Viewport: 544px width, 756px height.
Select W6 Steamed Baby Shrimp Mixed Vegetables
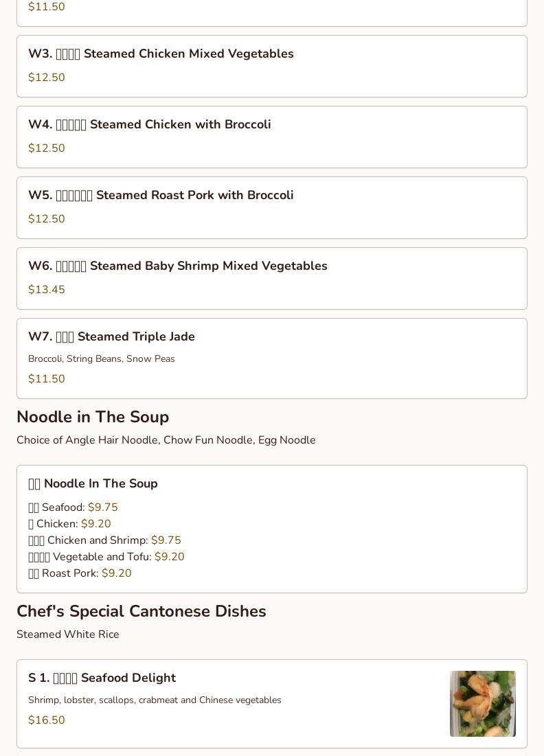tap(272, 278)
